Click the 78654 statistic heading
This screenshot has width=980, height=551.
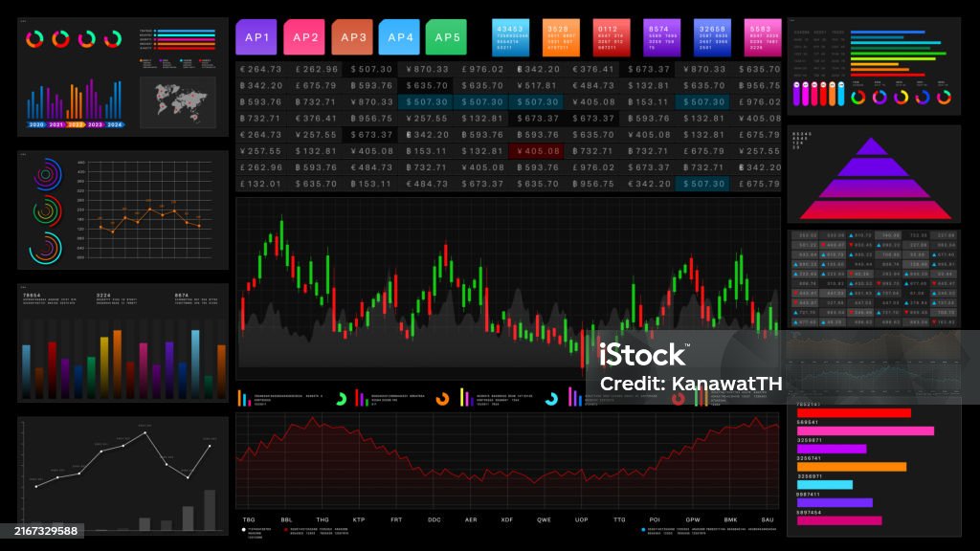(32, 295)
